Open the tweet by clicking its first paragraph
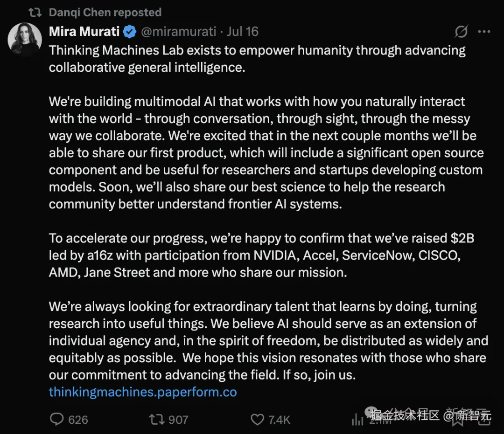 257,59
